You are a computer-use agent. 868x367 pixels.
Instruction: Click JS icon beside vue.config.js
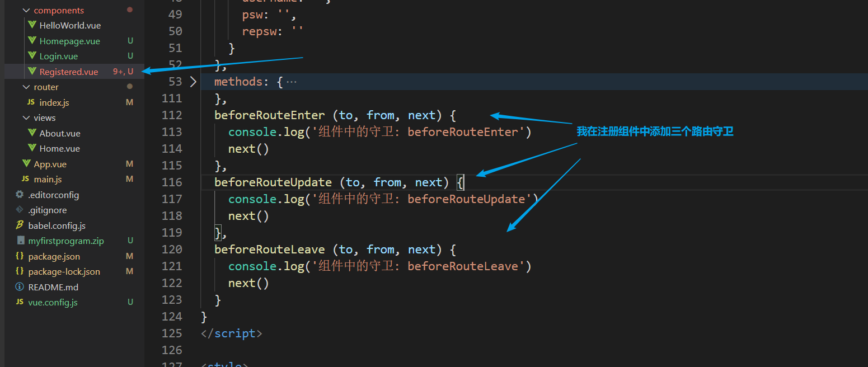(x=20, y=302)
